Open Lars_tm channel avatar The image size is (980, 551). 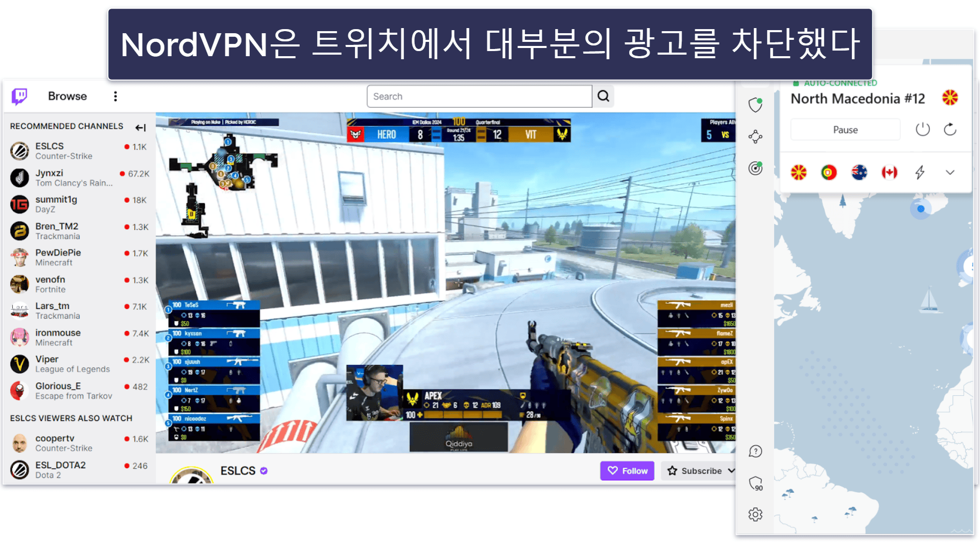click(x=19, y=310)
